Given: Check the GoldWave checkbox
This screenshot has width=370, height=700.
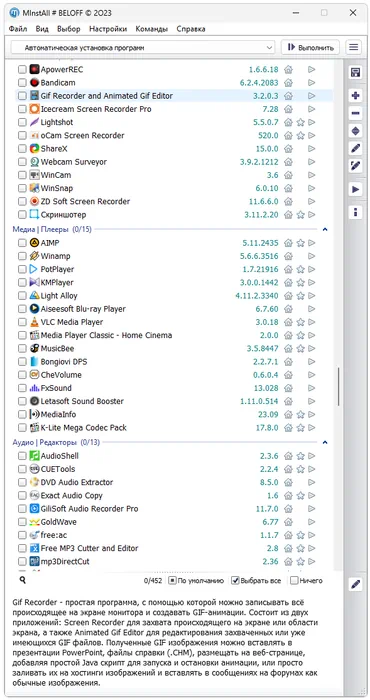Looking at the screenshot, I should (x=22, y=522).
